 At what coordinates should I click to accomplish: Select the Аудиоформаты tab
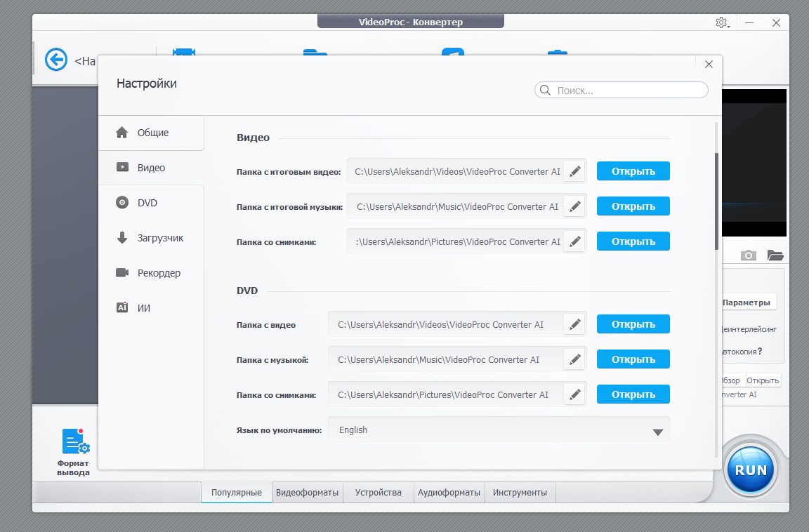[x=449, y=493]
